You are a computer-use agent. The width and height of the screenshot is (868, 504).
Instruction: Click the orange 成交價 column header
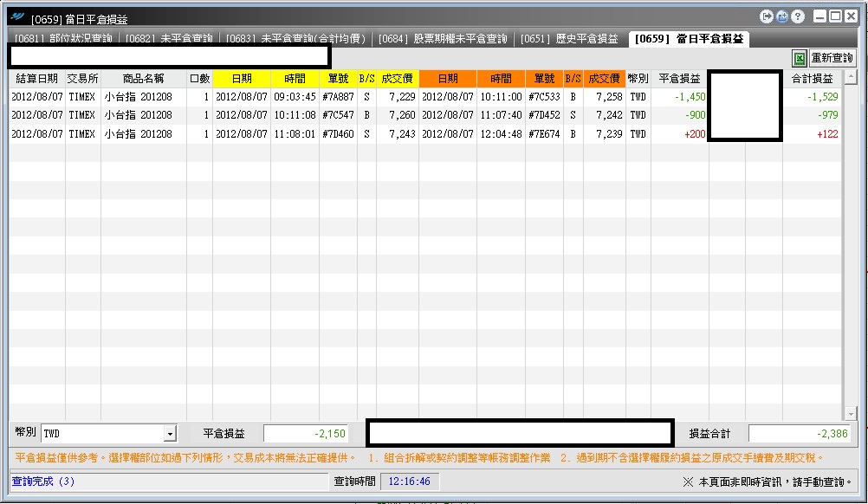604,79
